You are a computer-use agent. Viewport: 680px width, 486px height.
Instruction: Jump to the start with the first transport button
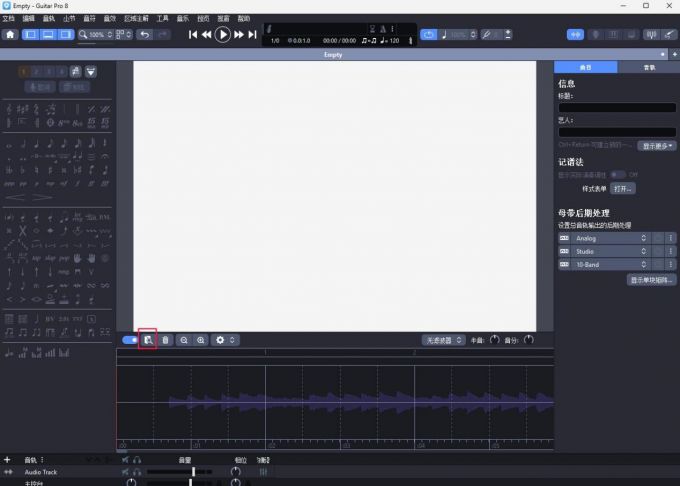pyautogui.click(x=193, y=34)
